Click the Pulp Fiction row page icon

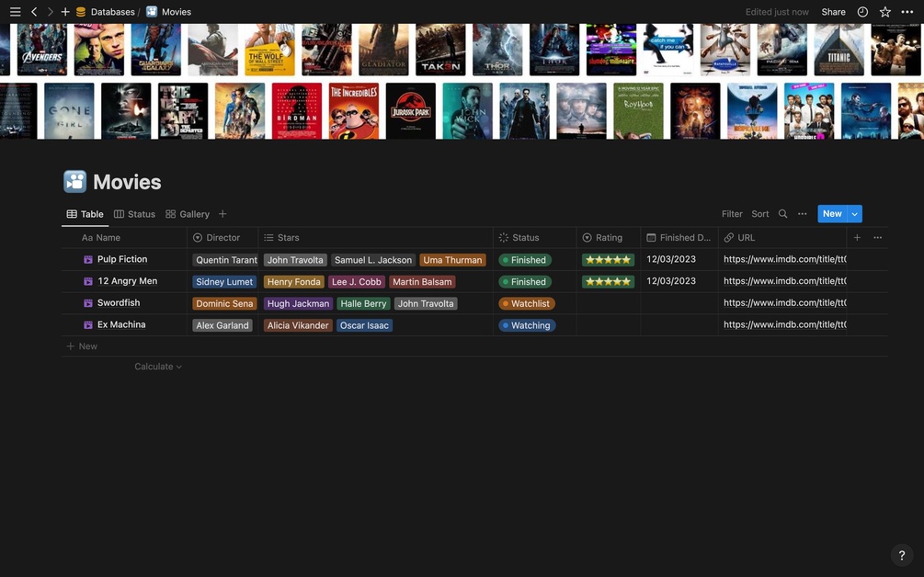[88, 260]
